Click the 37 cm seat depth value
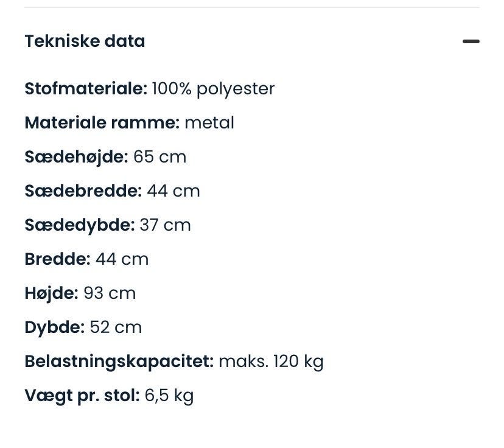 (x=165, y=225)
